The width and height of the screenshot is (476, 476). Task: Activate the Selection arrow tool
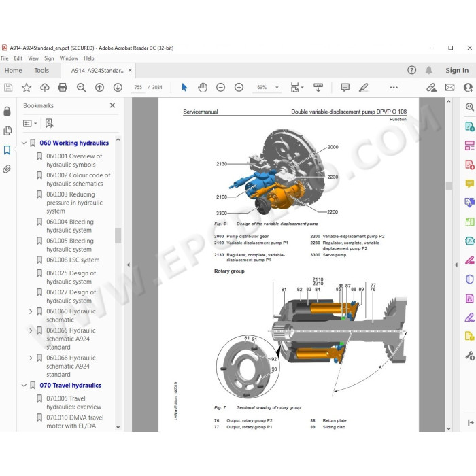(184, 88)
